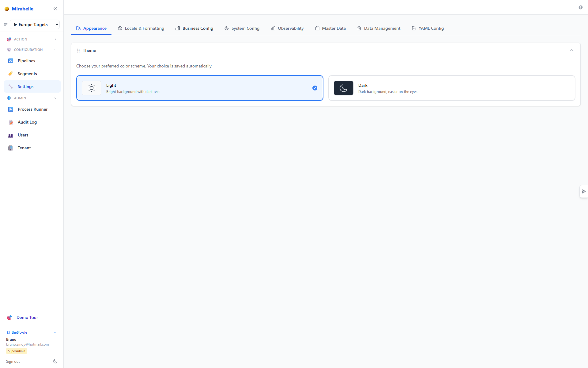Click the globe icon of Locale & Formatting
This screenshot has width=588, height=368.
point(120,28)
